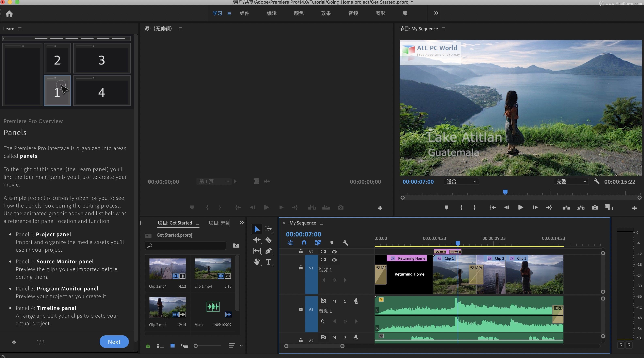644x358 pixels.
Task: Click the Next button on Learn panel
Action: (113, 342)
